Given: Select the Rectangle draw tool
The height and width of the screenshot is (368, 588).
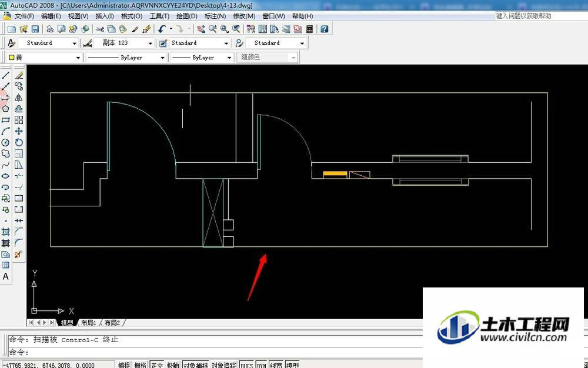Looking at the screenshot, I should pyautogui.click(x=6, y=120).
